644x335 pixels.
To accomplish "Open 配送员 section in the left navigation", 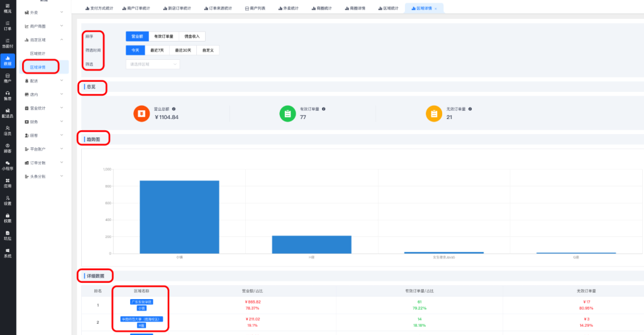I will click(8, 113).
